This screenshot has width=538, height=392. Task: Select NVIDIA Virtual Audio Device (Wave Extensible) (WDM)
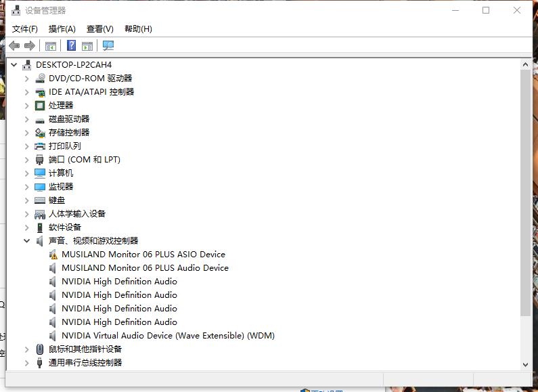168,336
